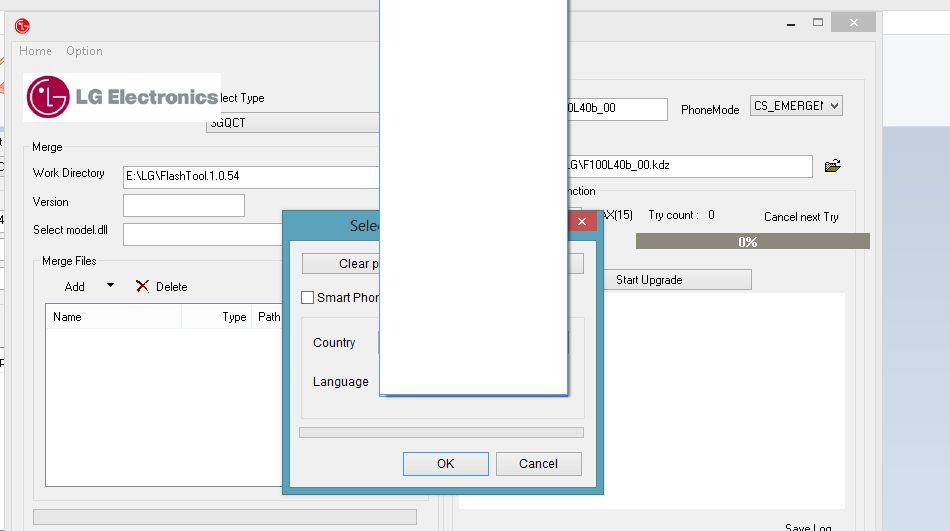The height and width of the screenshot is (531, 950).
Task: Click the LG Electronics logo banner
Action: click(122, 97)
